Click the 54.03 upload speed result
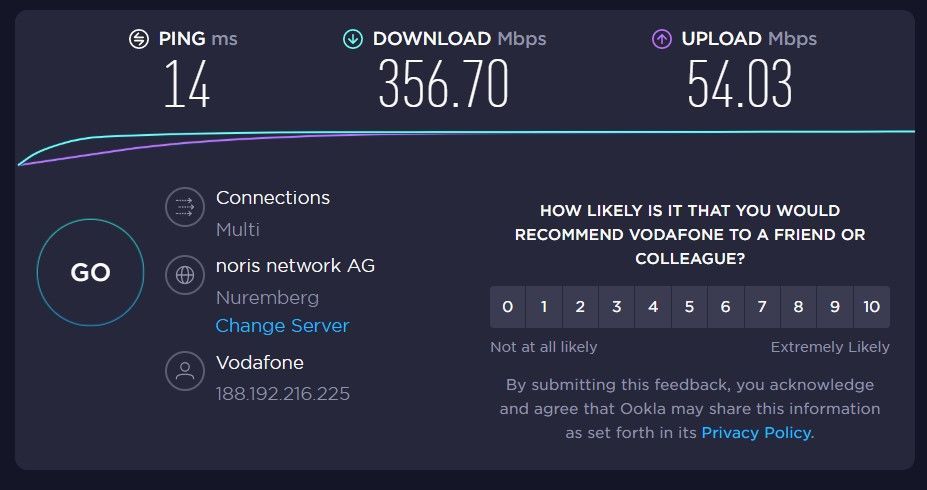The height and width of the screenshot is (490, 927). (x=739, y=85)
